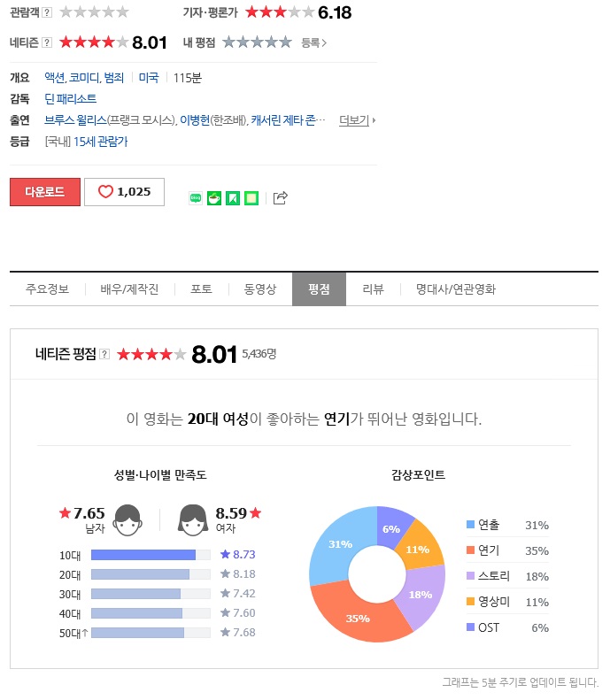Select the 포토 tab

click(x=201, y=289)
